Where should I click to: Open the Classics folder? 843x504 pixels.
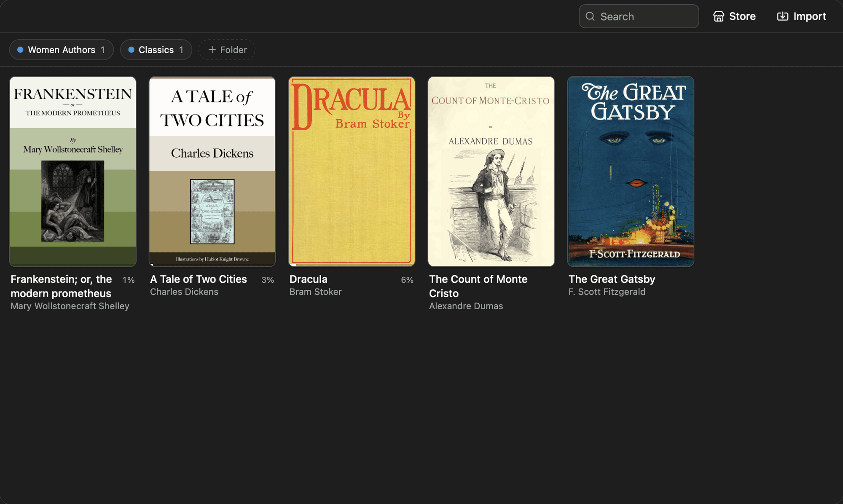[156, 50]
